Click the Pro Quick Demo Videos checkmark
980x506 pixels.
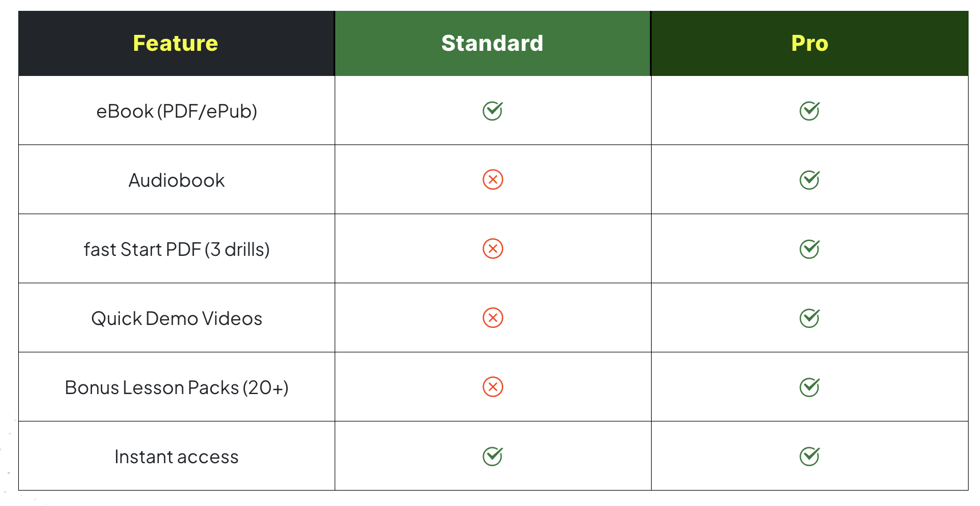[x=809, y=318]
